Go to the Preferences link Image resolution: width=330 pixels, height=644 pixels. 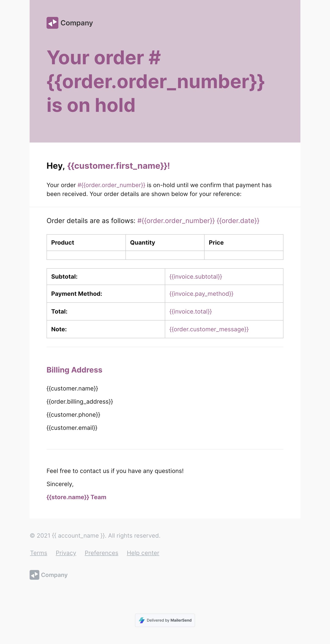tap(101, 553)
